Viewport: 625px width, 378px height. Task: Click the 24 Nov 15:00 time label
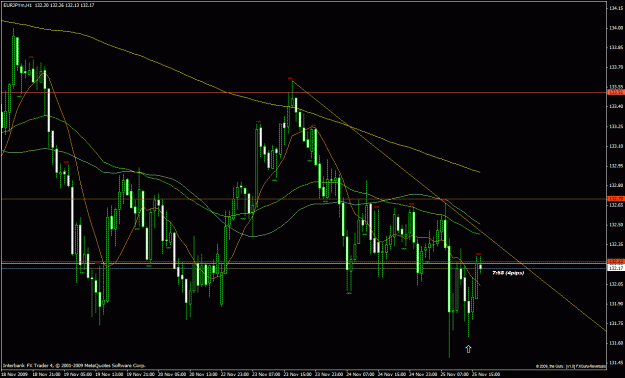[391, 375]
